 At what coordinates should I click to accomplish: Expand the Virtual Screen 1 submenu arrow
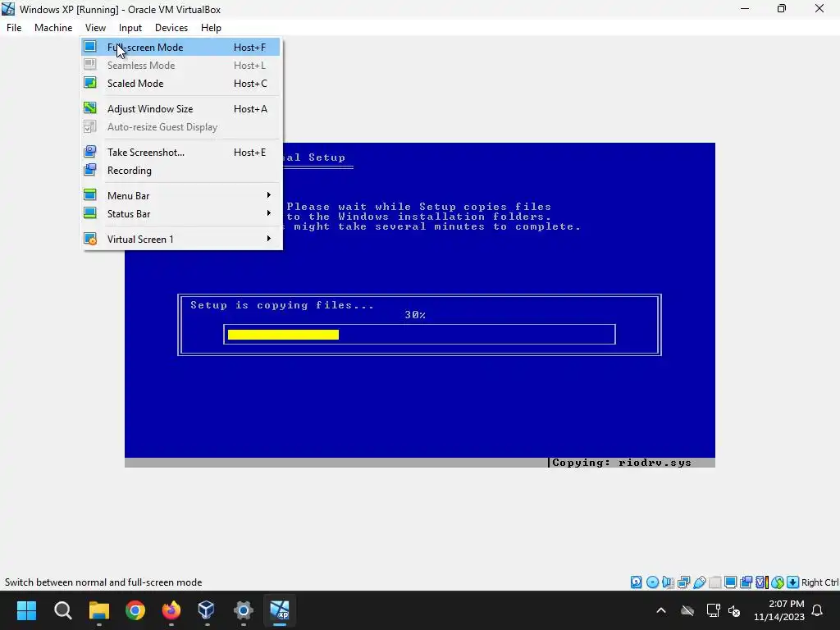pyautogui.click(x=269, y=239)
